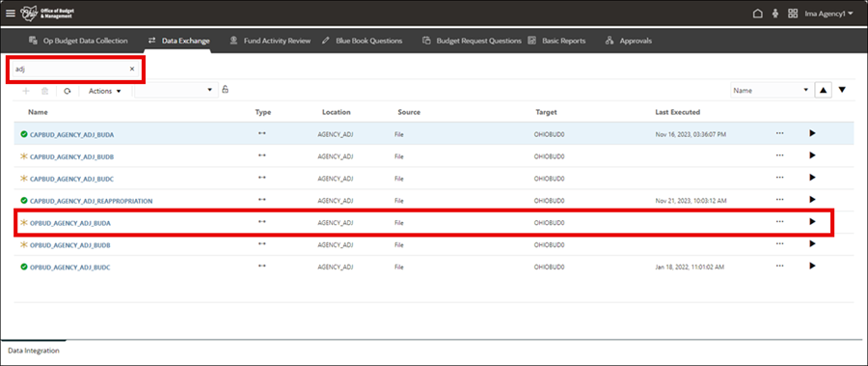
Task: Run the CAPBUD_AGENCY_ADJ_BUDA integration
Action: 812,133
